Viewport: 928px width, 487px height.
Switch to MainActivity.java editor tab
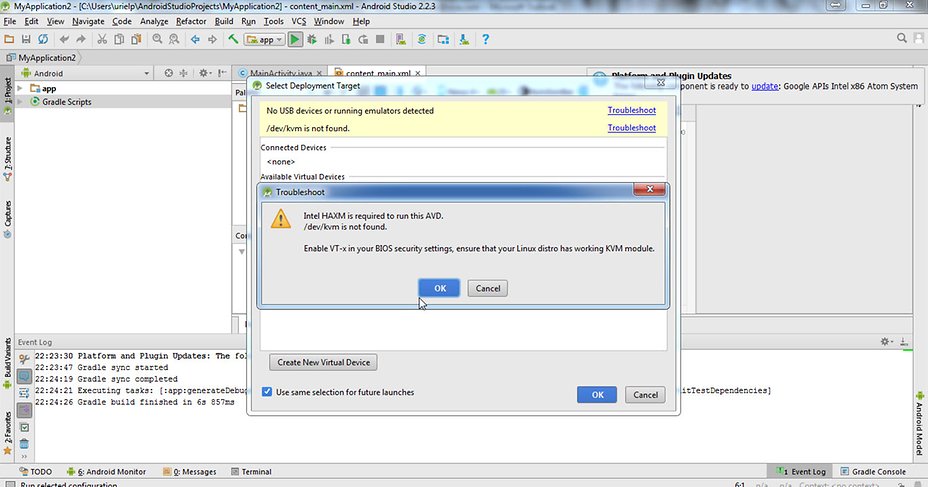pyautogui.click(x=281, y=73)
